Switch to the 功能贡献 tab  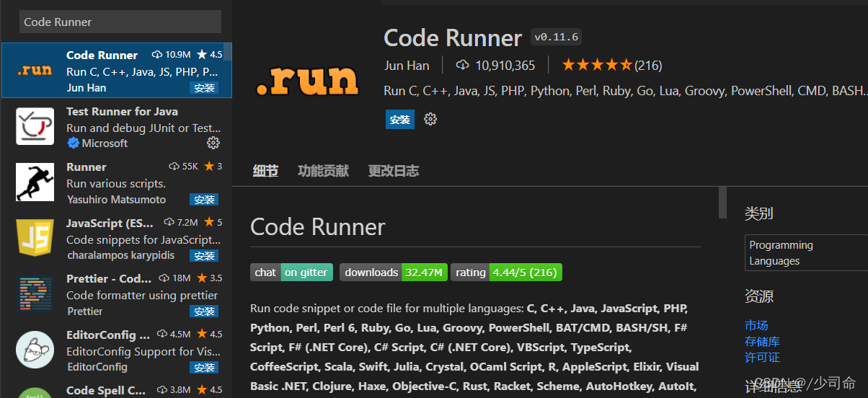[x=323, y=171]
